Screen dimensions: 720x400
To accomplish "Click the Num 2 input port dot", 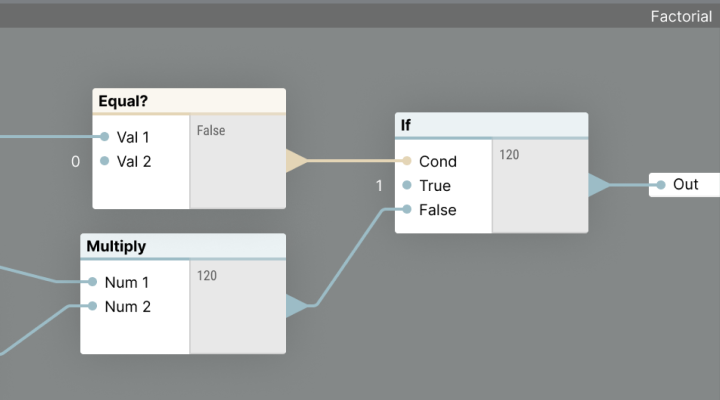I will pos(92,306).
